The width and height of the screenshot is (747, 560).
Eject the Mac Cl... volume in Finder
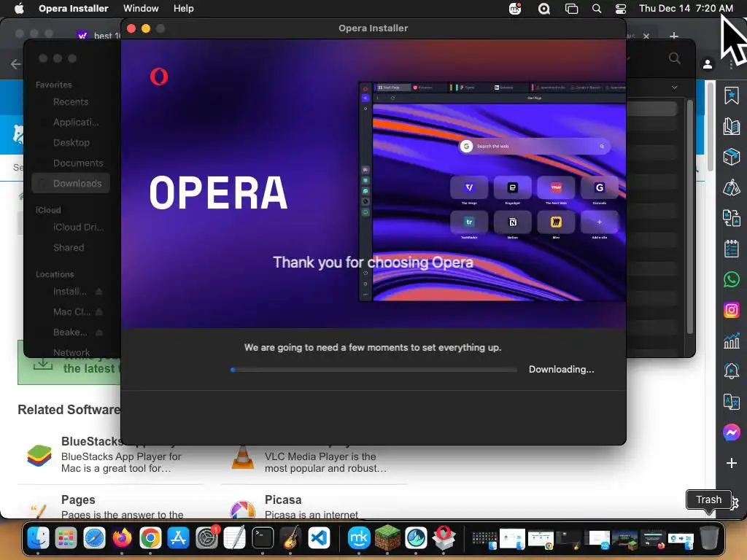point(99,312)
